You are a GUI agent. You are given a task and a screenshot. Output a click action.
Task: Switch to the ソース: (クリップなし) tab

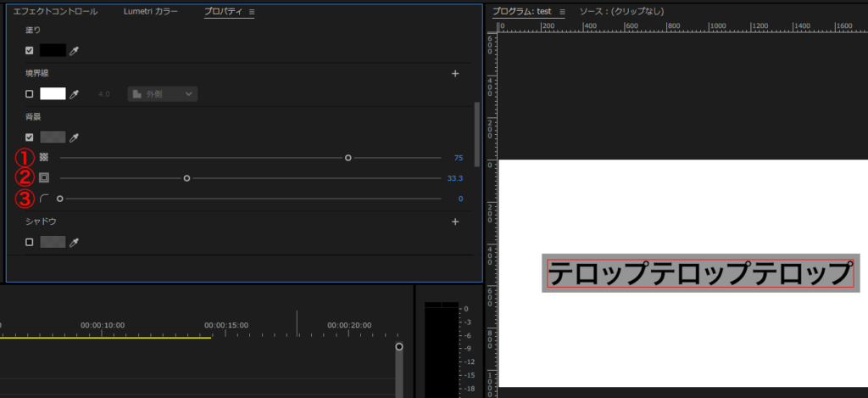pyautogui.click(x=621, y=11)
